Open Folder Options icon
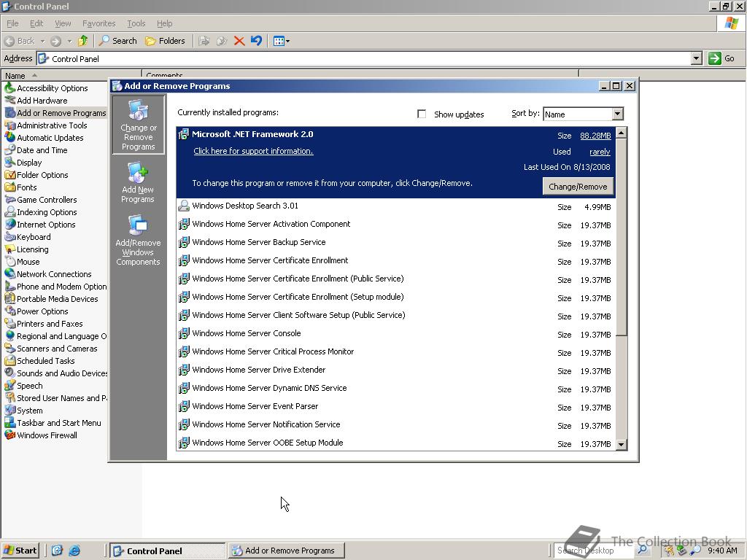The height and width of the screenshot is (560, 747). [x=9, y=175]
